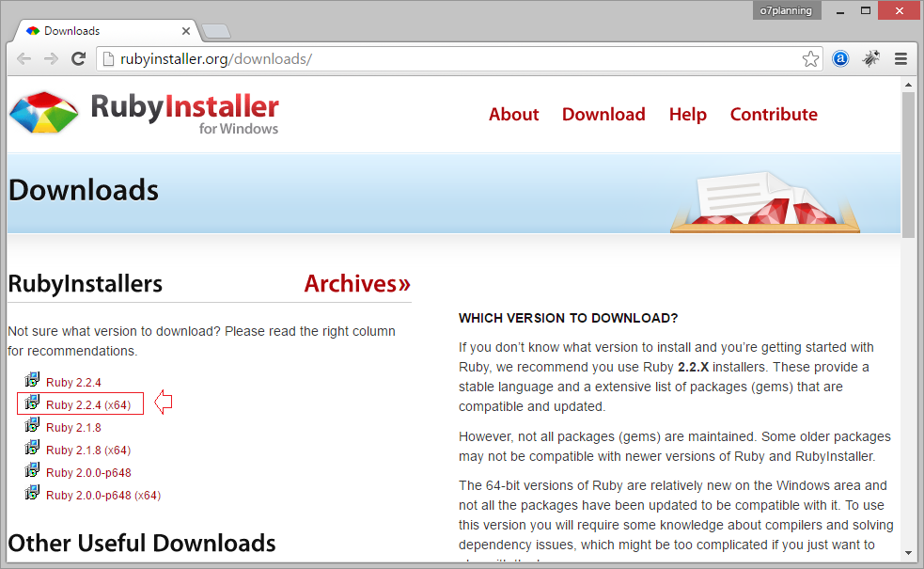This screenshot has height=569, width=924.
Task: Click the page icon in the address bar
Action: [x=108, y=59]
